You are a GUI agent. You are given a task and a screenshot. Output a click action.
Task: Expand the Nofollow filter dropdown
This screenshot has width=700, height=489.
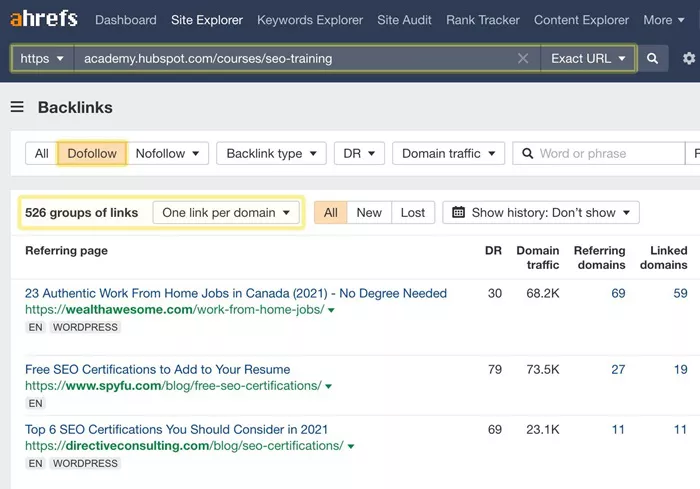(167, 154)
